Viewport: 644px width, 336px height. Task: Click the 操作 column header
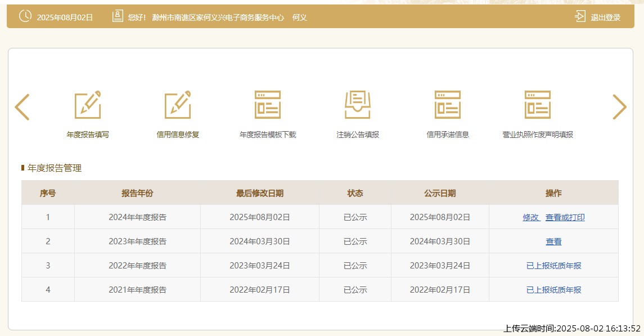pyautogui.click(x=553, y=193)
